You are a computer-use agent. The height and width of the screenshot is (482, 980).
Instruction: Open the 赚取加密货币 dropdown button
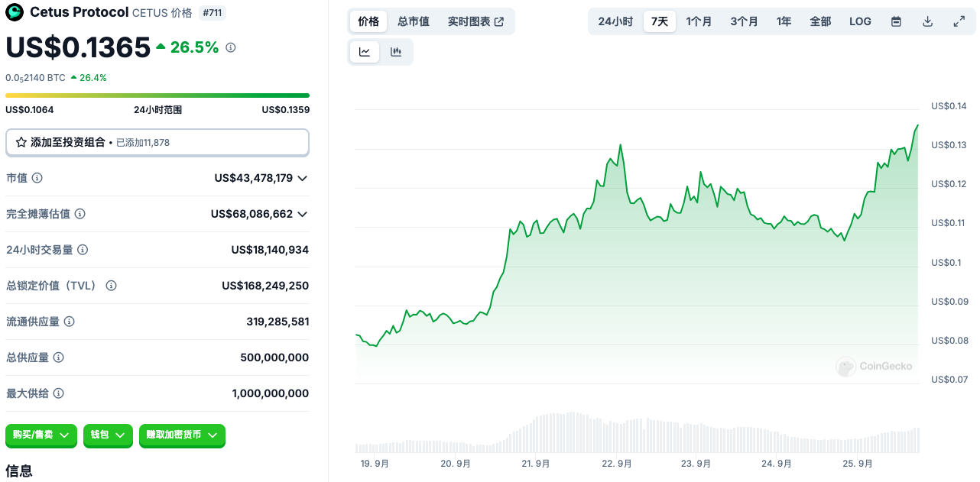coord(182,435)
